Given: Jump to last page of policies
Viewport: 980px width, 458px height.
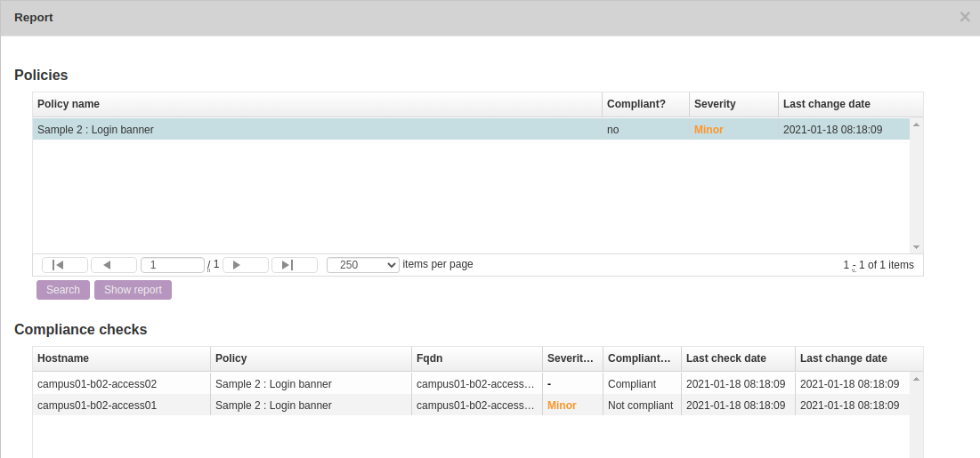Looking at the screenshot, I should point(294,265).
